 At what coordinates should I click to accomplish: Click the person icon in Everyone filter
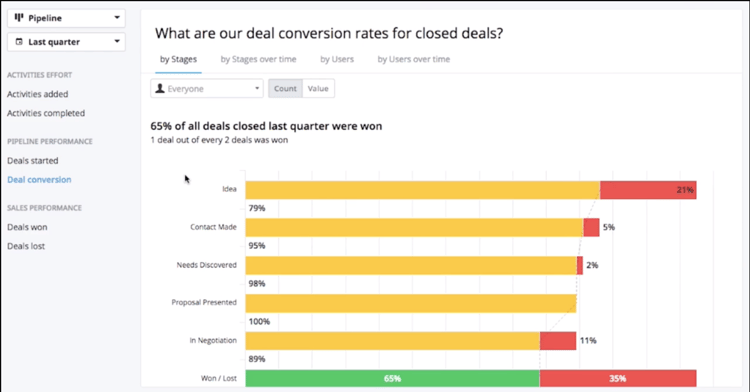[160, 88]
